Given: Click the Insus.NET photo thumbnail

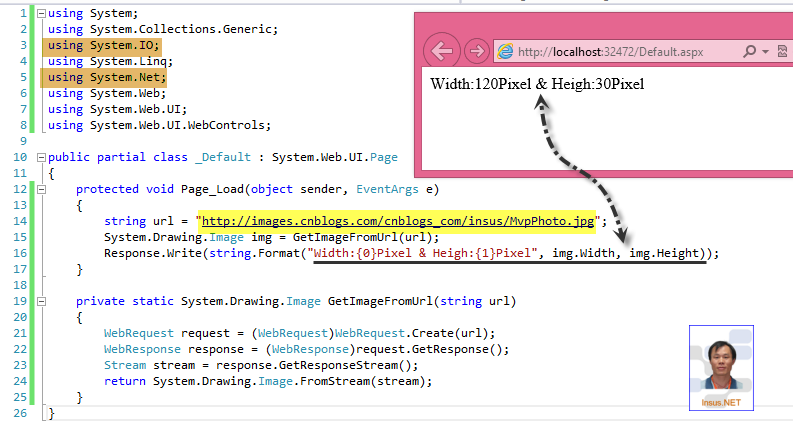Looking at the screenshot, I should pyautogui.click(x=721, y=368).
